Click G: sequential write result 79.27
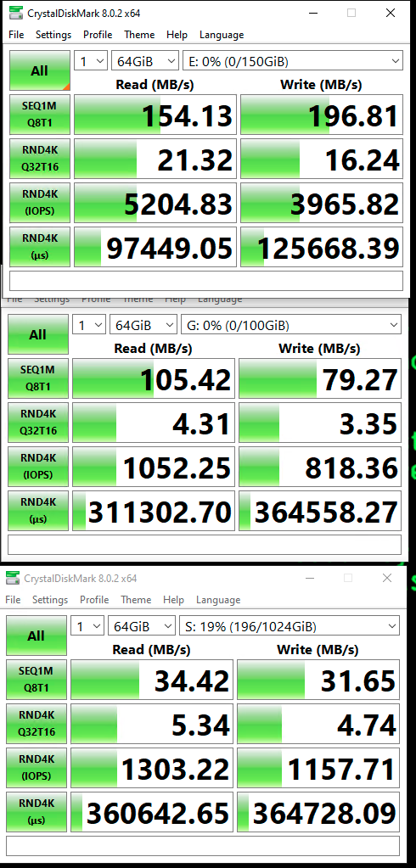 (320, 378)
